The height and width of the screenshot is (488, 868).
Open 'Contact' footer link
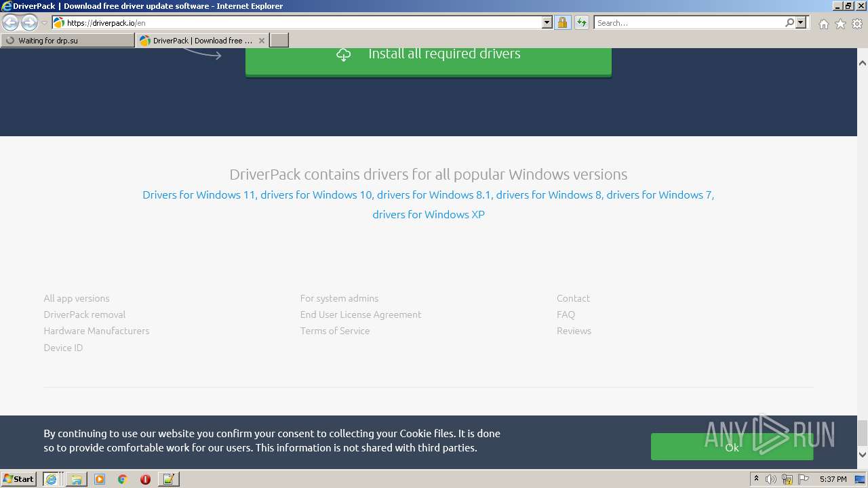(x=573, y=298)
